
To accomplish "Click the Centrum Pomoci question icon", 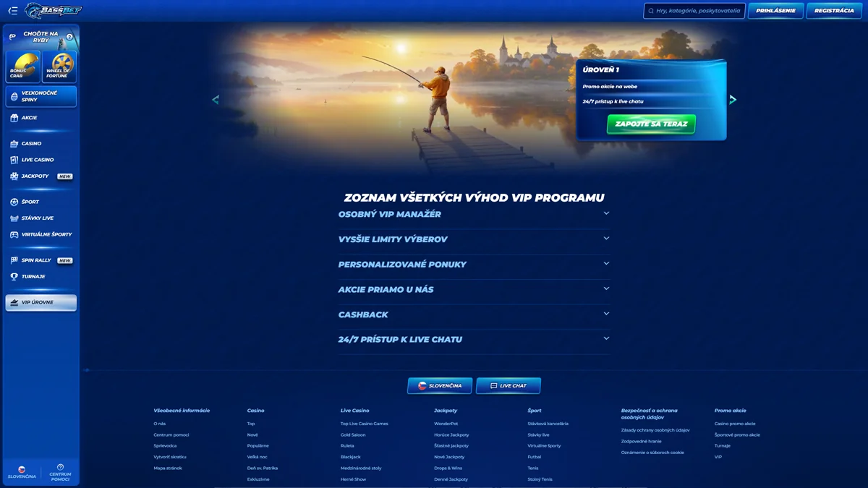I will [x=60, y=467].
